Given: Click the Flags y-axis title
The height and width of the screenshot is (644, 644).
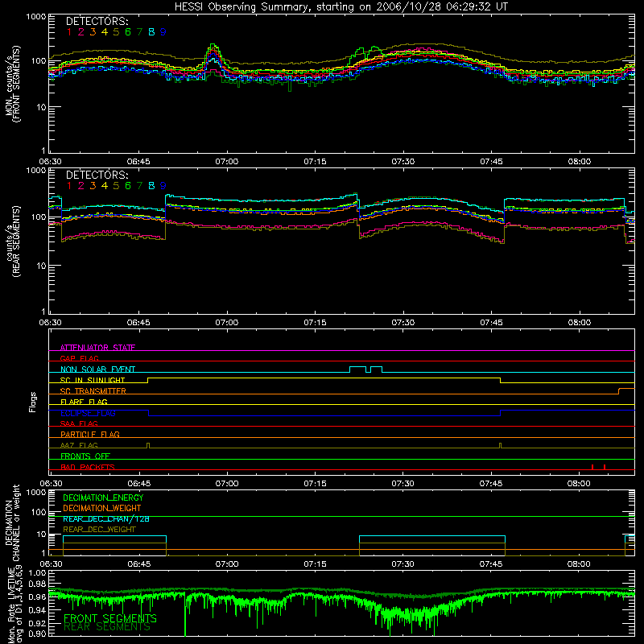Looking at the screenshot, I should coord(33,402).
